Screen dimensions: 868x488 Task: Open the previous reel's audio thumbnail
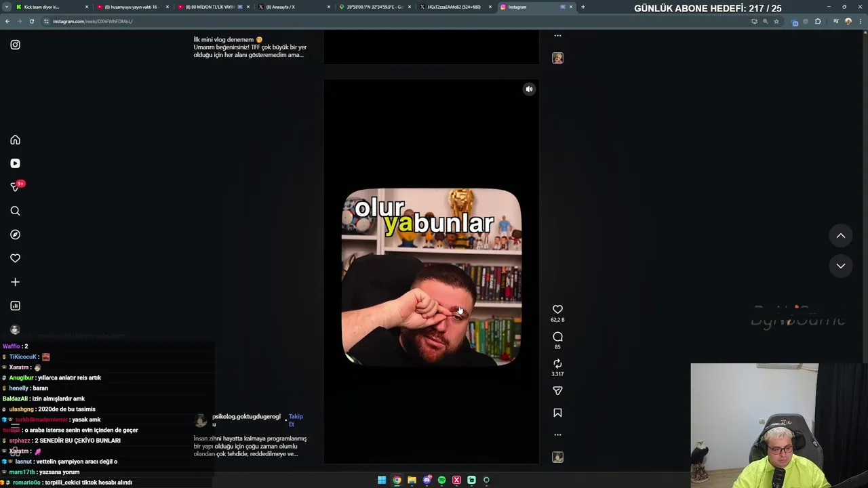pyautogui.click(x=557, y=58)
